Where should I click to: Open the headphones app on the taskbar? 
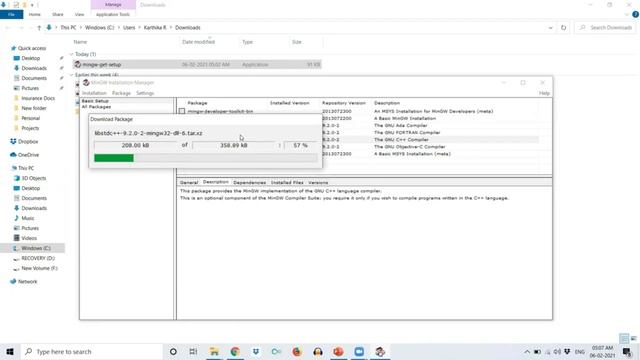coord(318,351)
